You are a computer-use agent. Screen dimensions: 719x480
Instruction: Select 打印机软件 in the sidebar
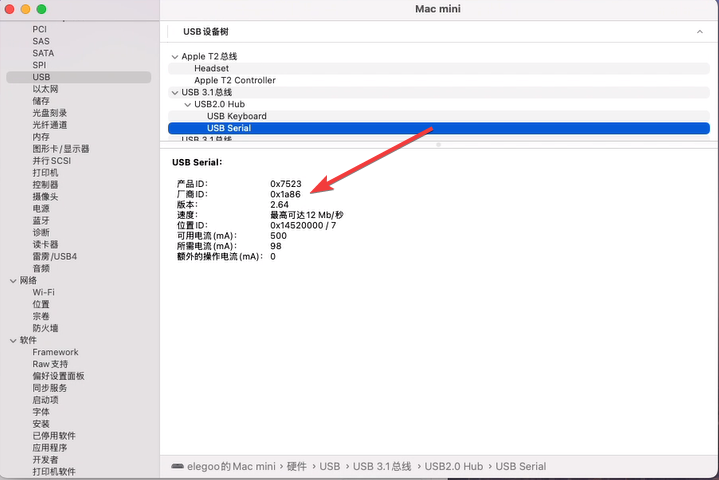[x=54, y=471]
